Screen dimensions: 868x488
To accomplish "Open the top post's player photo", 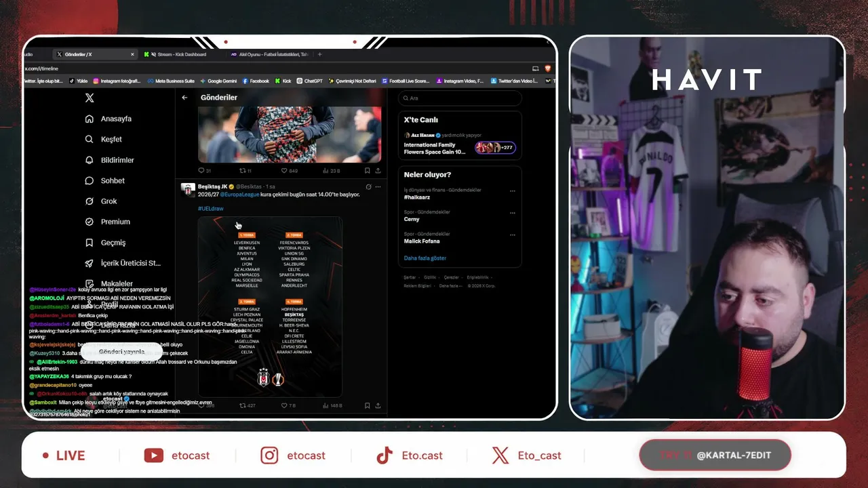I will (x=290, y=134).
